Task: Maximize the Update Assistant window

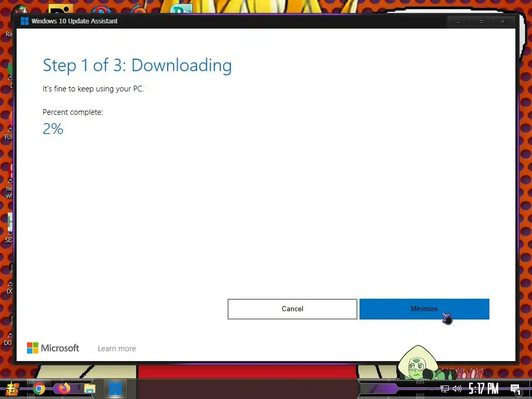Action: [x=481, y=22]
